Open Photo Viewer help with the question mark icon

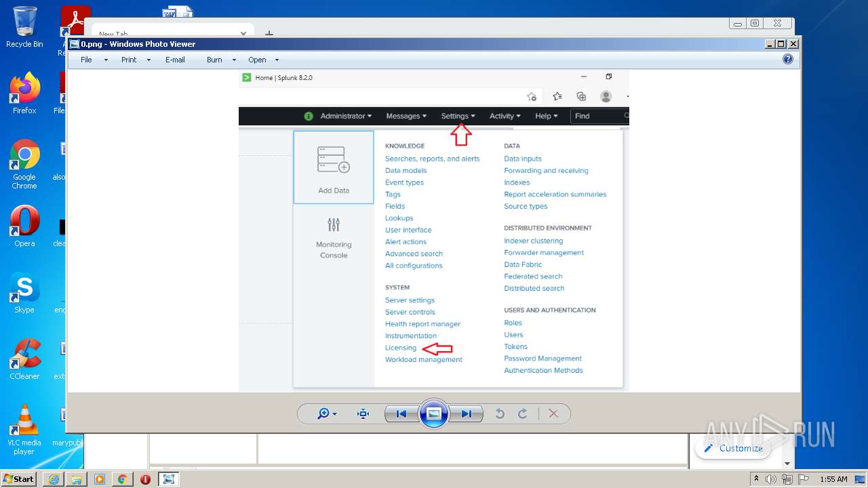pos(788,59)
